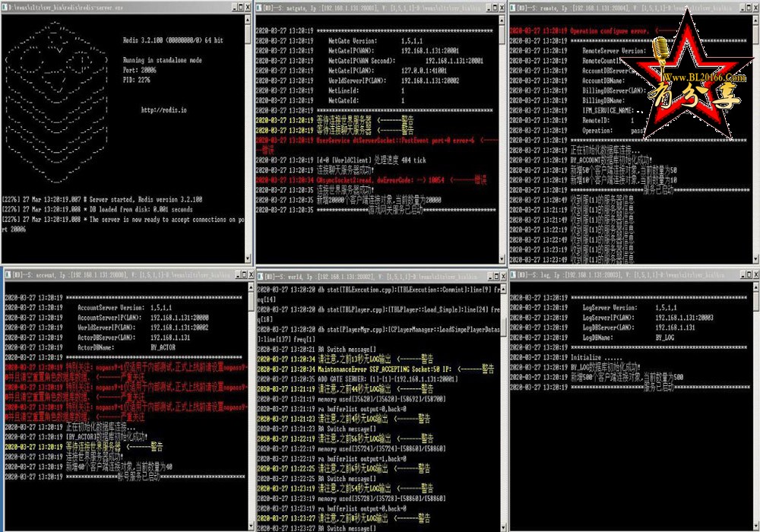Image resolution: width=760 pixels, height=532 pixels.
Task: Close the remote console window
Action: [x=755, y=8]
